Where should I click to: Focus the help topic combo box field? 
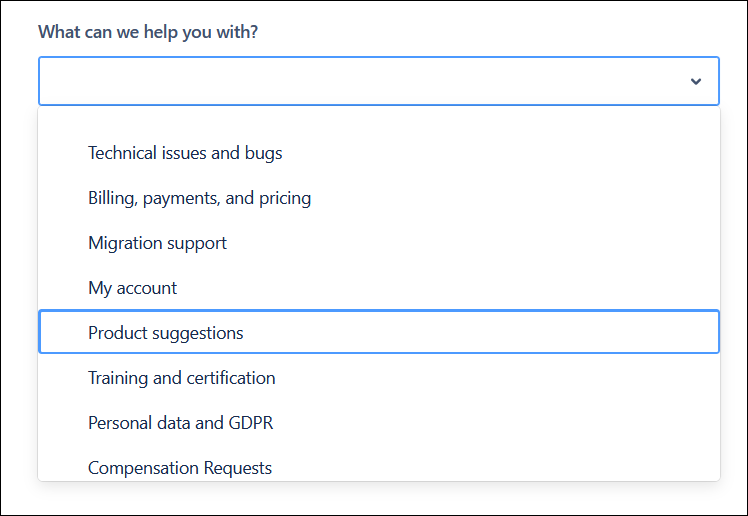pyautogui.click(x=360, y=81)
